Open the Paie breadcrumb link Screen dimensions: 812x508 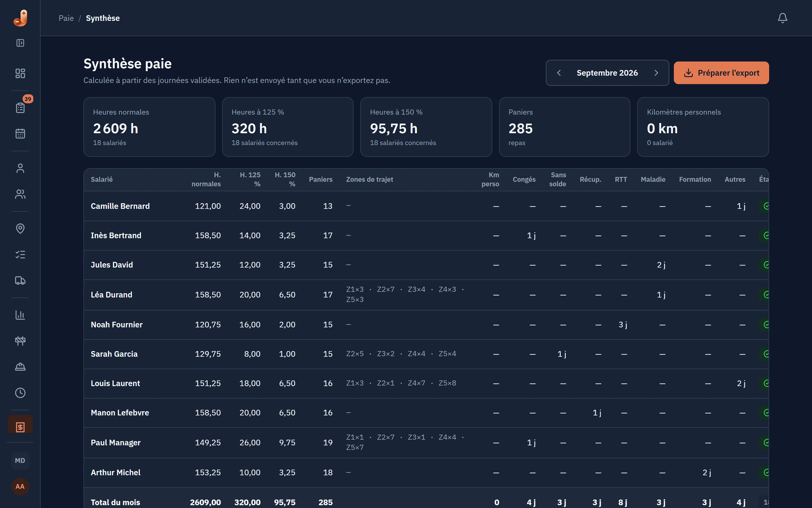[x=66, y=18]
